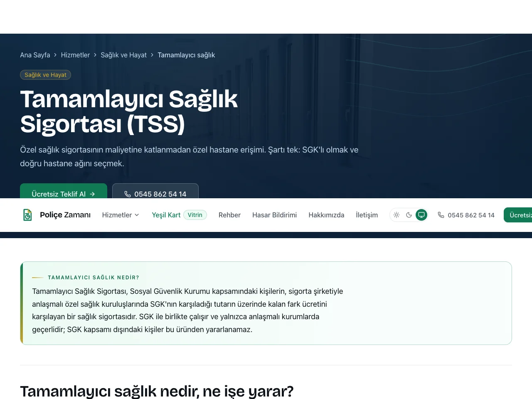This screenshot has height=399, width=532.
Task: Switch to dark theme moon icon
Action: click(x=409, y=215)
